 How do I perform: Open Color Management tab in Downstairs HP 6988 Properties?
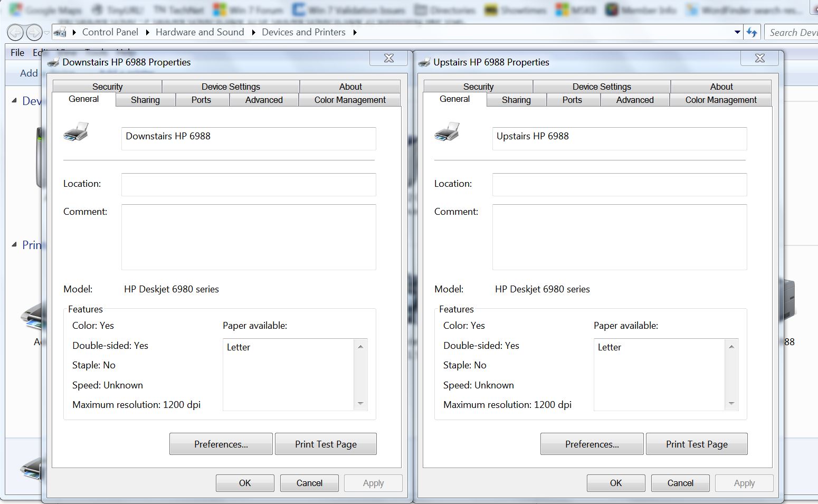(350, 100)
